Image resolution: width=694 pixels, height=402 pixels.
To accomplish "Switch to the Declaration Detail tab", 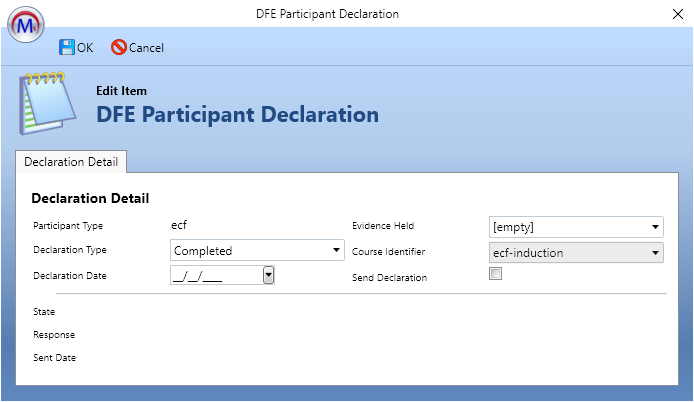I will [x=71, y=161].
